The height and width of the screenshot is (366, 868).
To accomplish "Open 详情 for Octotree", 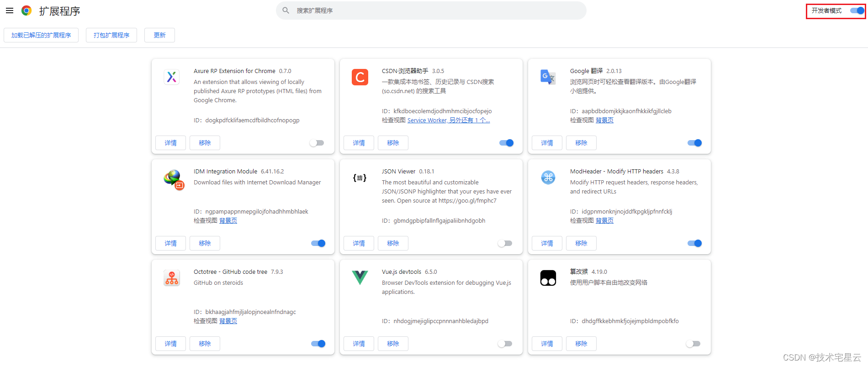I will pyautogui.click(x=170, y=344).
